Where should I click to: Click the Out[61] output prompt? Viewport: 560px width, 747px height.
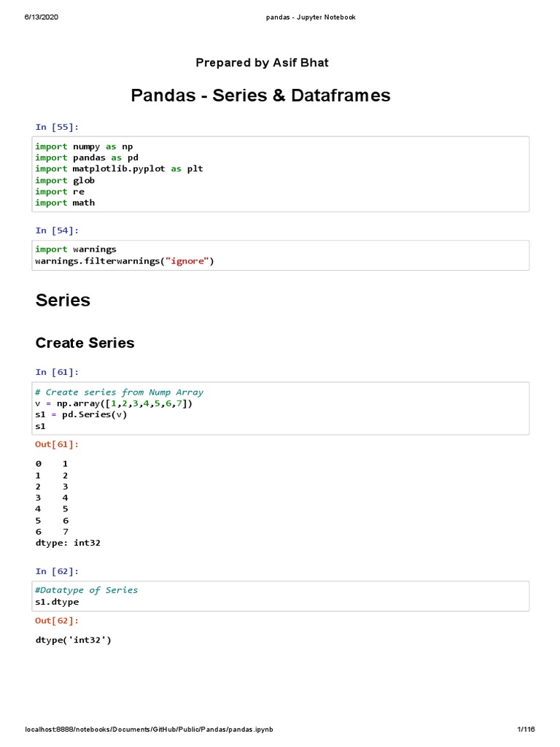pos(57,444)
